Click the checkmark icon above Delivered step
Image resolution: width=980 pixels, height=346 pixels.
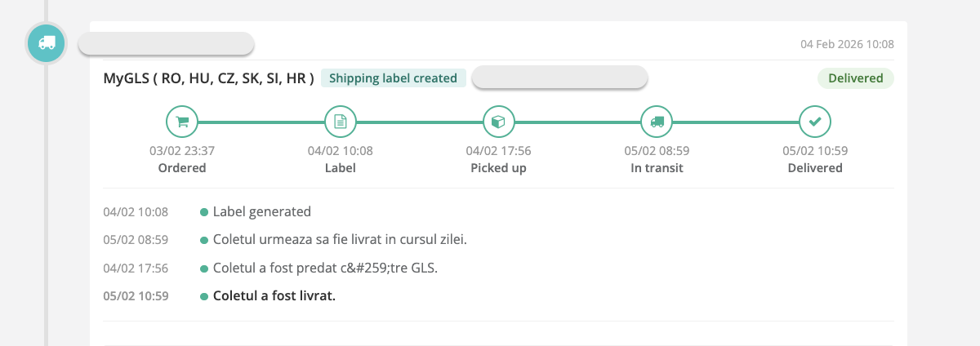coord(815,122)
